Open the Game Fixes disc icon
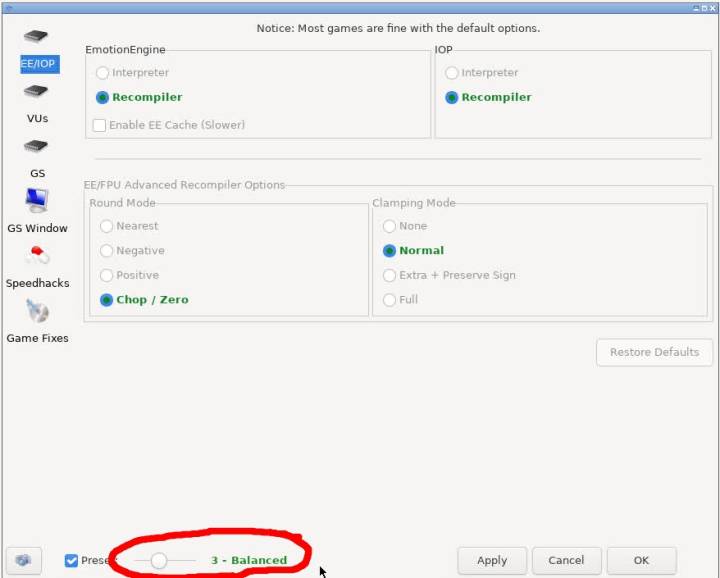 pos(37,311)
